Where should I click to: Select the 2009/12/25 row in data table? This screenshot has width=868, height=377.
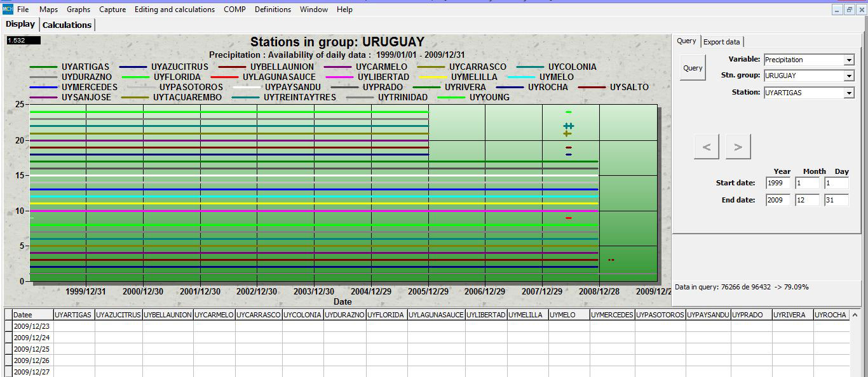coord(32,349)
